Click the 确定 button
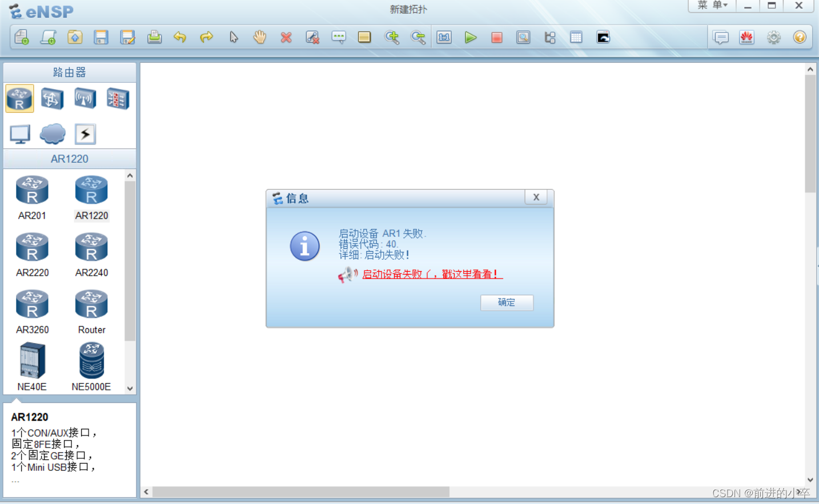 click(x=507, y=303)
